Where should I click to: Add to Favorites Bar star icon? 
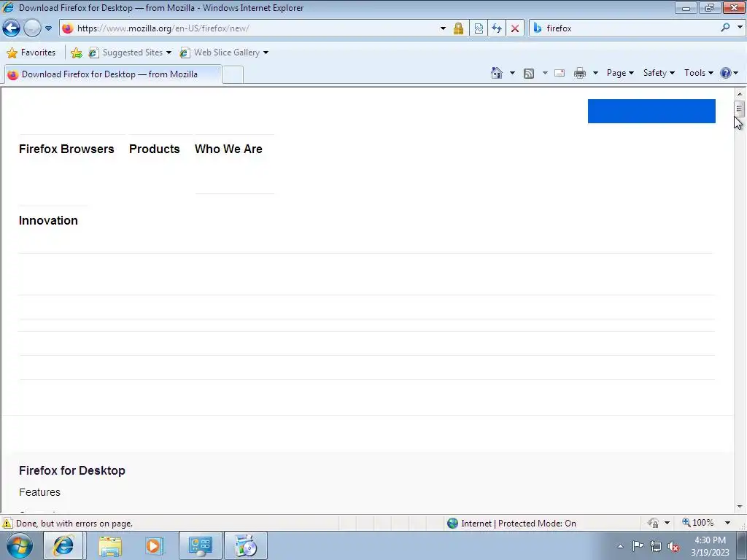point(76,52)
